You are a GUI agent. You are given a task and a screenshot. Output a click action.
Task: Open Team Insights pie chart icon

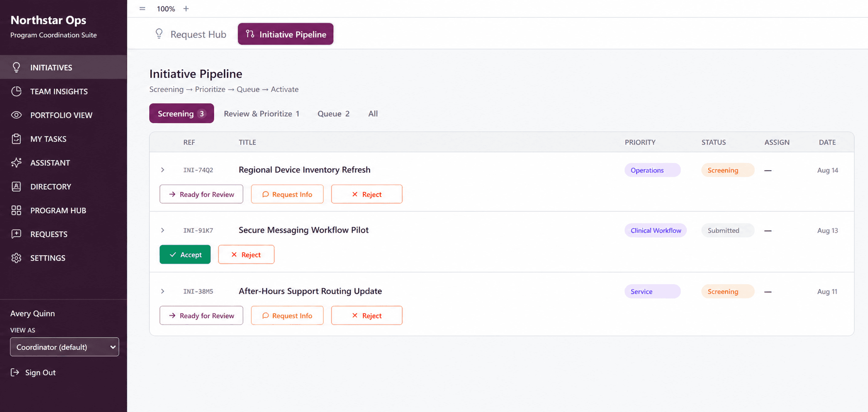tap(16, 91)
